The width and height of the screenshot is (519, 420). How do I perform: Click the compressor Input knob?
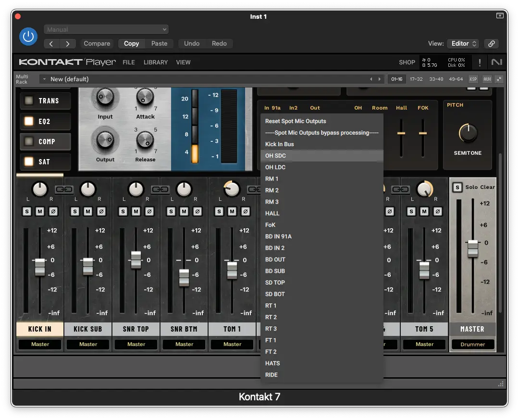(105, 97)
